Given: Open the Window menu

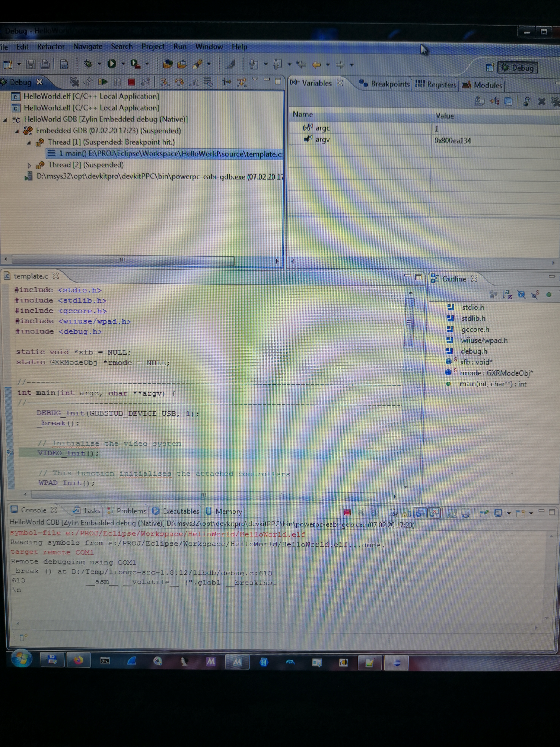Looking at the screenshot, I should tap(209, 47).
